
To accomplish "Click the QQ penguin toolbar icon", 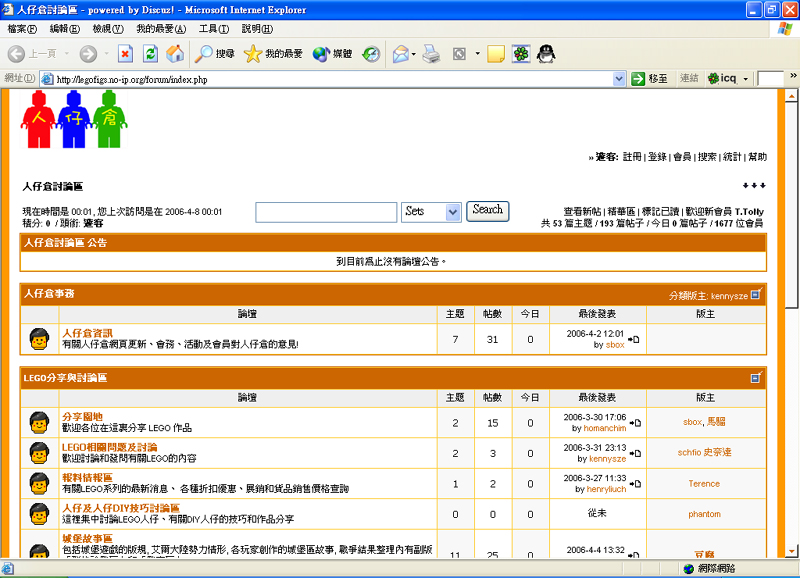I will coord(545,54).
